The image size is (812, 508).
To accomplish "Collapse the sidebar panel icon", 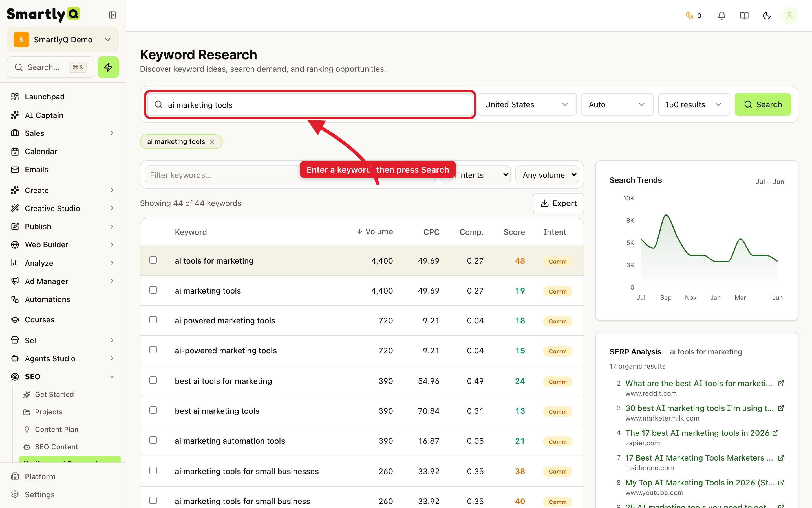I will tap(112, 15).
